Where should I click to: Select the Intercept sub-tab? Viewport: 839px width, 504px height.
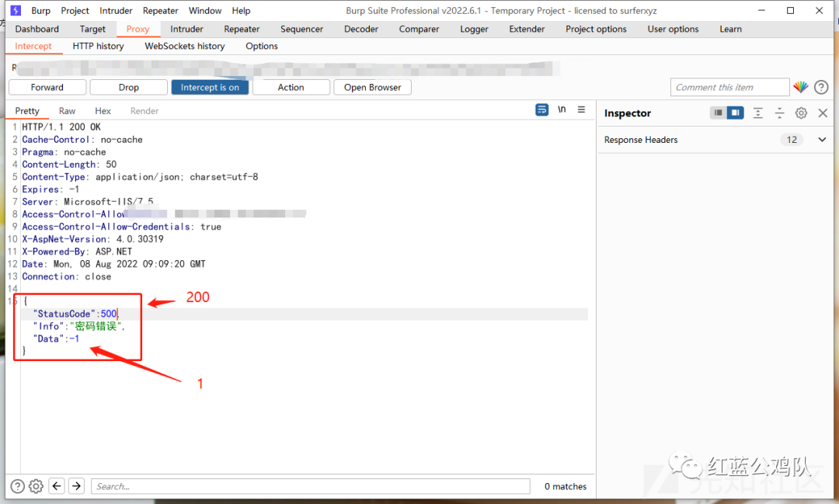click(x=33, y=46)
